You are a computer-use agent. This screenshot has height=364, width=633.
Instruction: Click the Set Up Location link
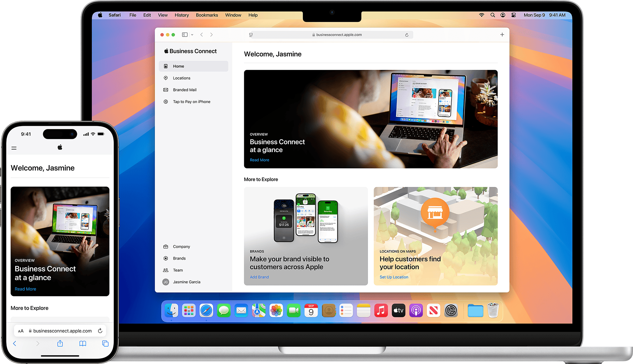(394, 277)
